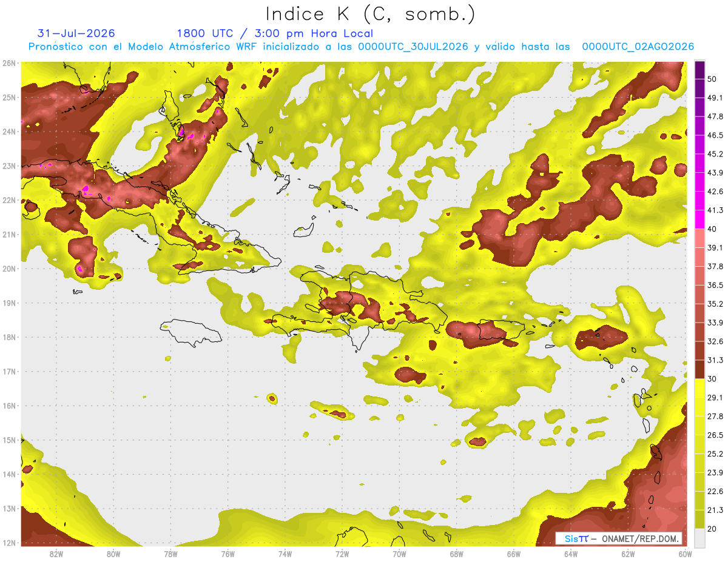
Task: Click the dark brown color bar segment between 30 and 31.3
Action: coord(699,370)
